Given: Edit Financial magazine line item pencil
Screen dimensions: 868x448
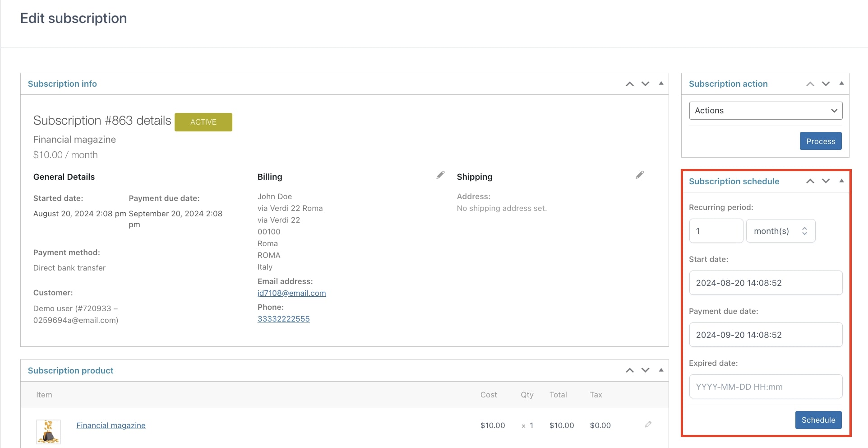Looking at the screenshot, I should [648, 425].
